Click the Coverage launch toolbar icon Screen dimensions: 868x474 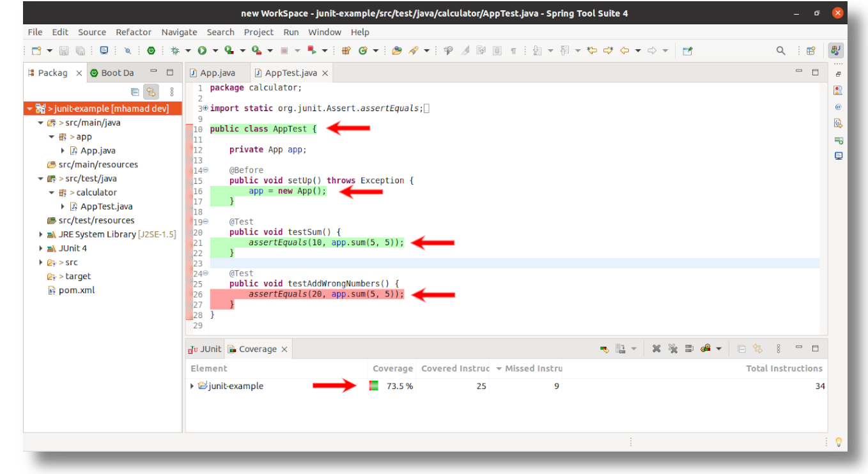[228, 50]
